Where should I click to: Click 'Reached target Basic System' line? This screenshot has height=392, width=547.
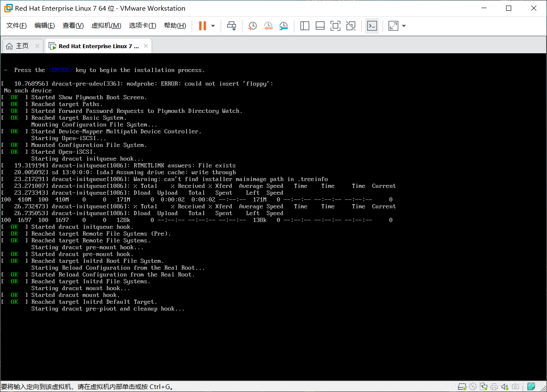point(79,118)
